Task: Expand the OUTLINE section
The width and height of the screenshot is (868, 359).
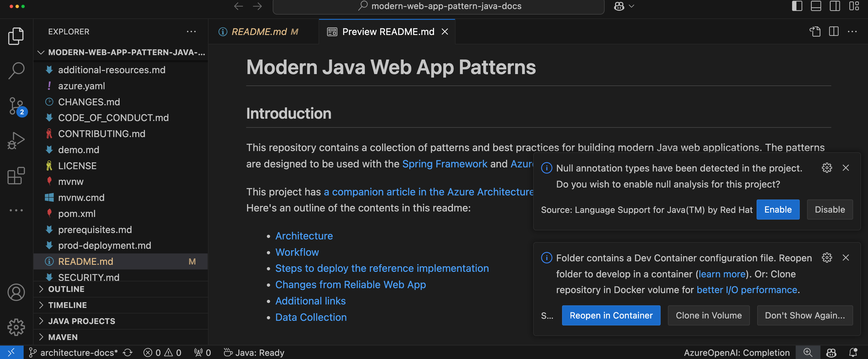Action: [66, 289]
